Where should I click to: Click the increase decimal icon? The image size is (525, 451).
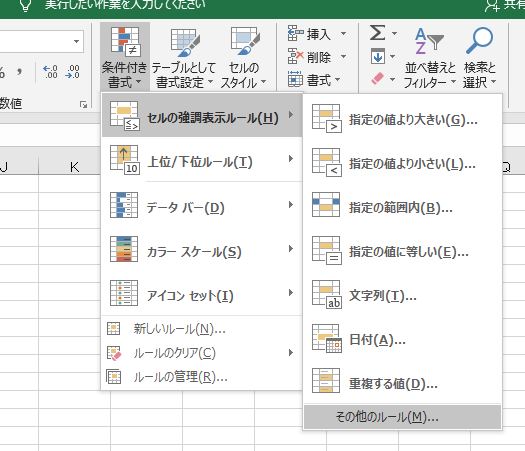pyautogui.click(x=50, y=72)
